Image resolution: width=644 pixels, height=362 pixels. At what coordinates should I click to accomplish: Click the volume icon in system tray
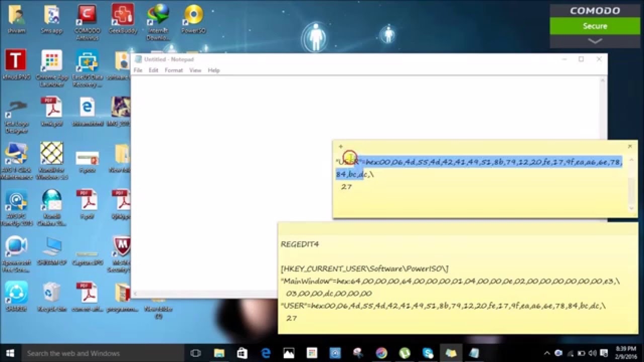point(593,353)
